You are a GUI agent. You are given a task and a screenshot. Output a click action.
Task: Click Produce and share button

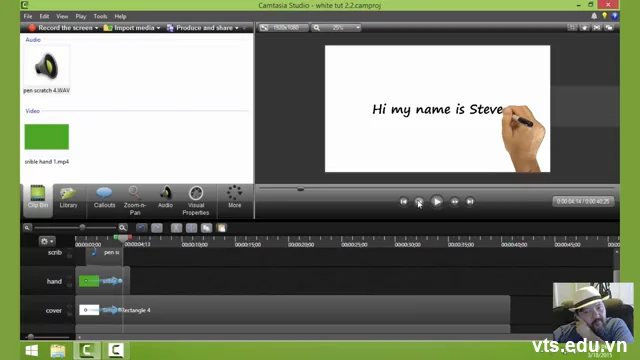coord(200,28)
